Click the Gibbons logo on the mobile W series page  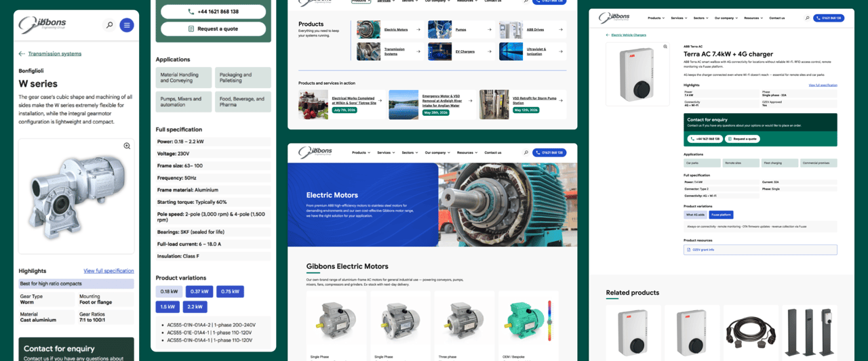coord(42,25)
